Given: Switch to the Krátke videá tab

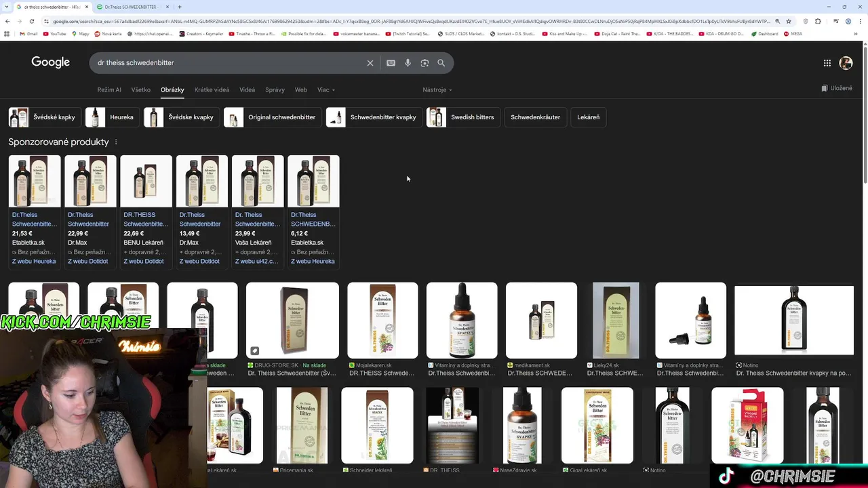Looking at the screenshot, I should point(212,90).
